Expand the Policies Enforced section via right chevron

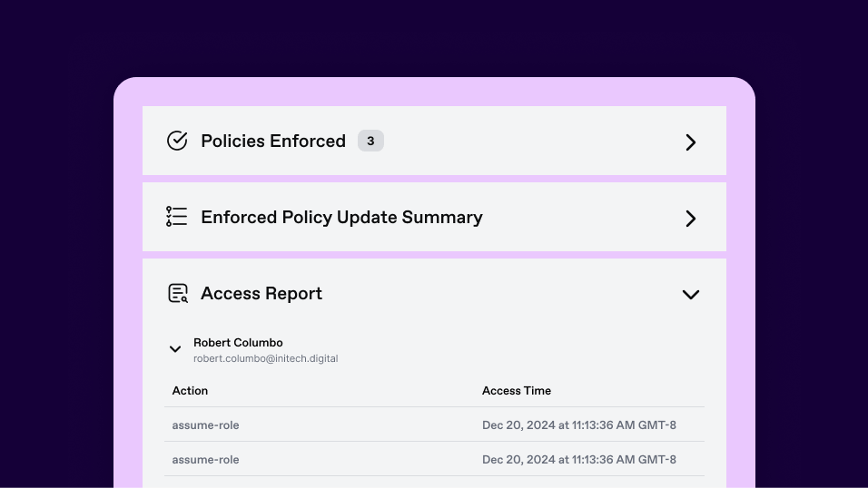[690, 142]
